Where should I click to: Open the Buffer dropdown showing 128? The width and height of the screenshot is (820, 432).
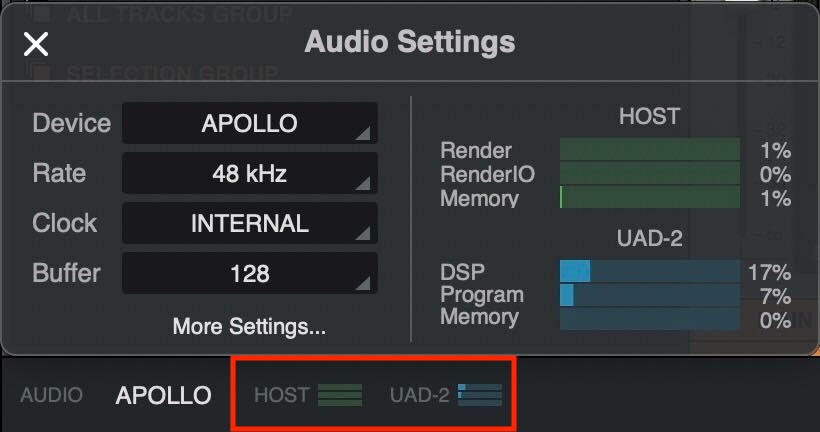(x=249, y=273)
